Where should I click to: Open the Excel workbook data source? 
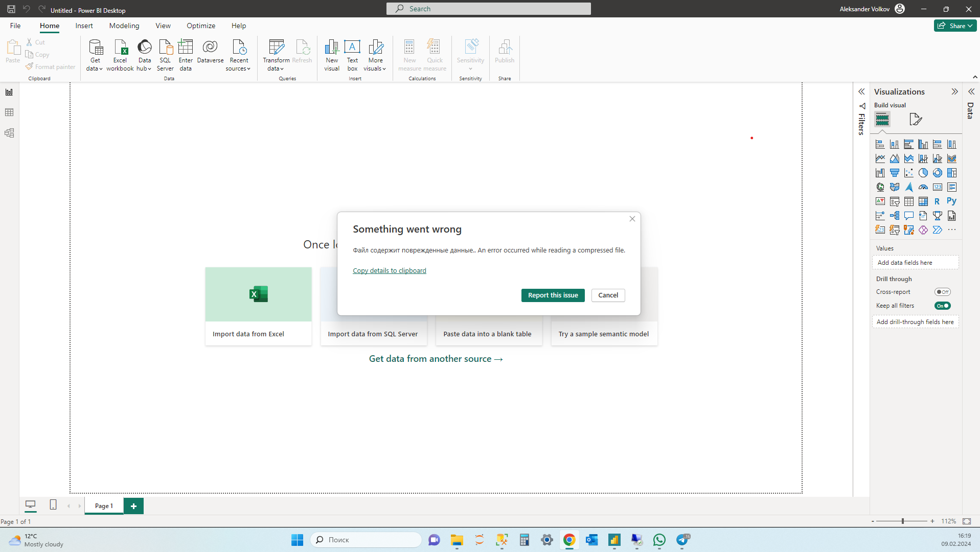pyautogui.click(x=120, y=55)
